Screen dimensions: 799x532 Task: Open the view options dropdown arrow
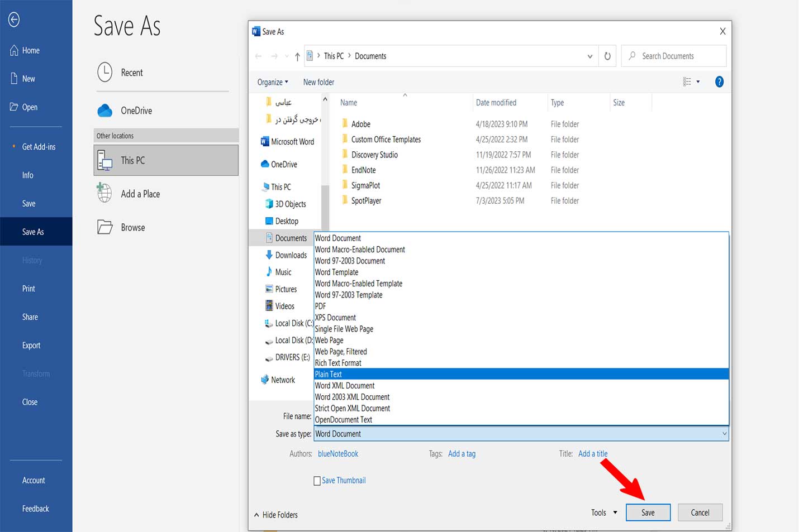(698, 82)
